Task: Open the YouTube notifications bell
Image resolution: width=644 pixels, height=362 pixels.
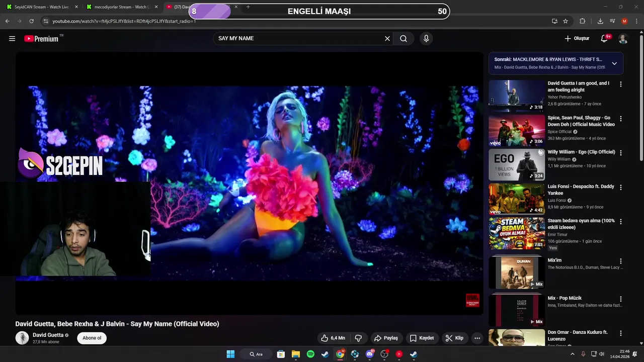Action: (x=605, y=39)
